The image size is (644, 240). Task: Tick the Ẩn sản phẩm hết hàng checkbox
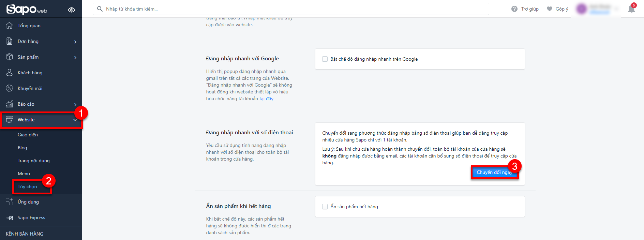tap(325, 207)
